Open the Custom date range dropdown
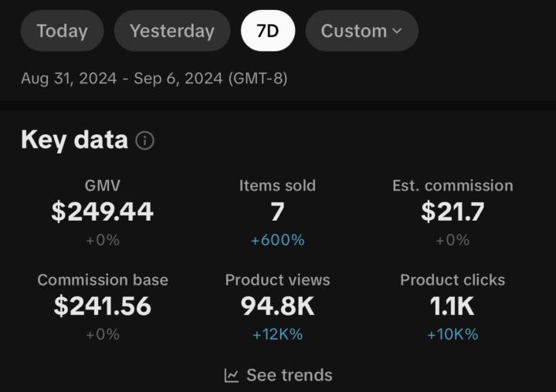556x392 pixels. pyautogui.click(x=361, y=31)
